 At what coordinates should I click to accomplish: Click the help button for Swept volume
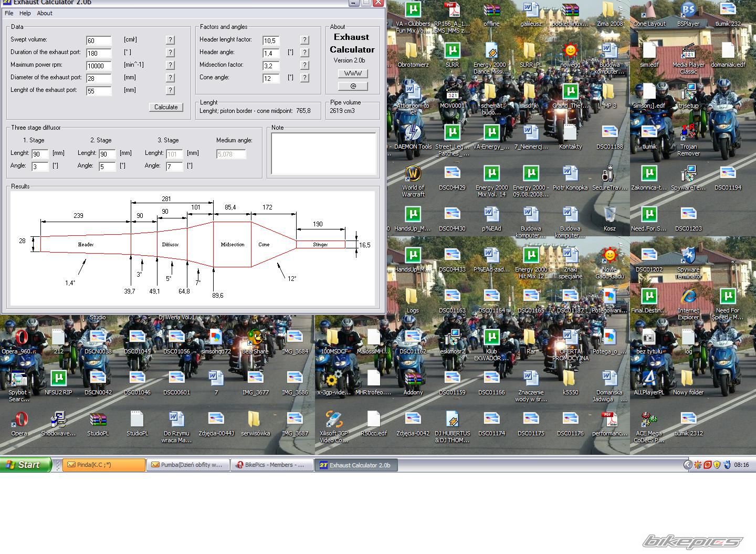pyautogui.click(x=170, y=40)
